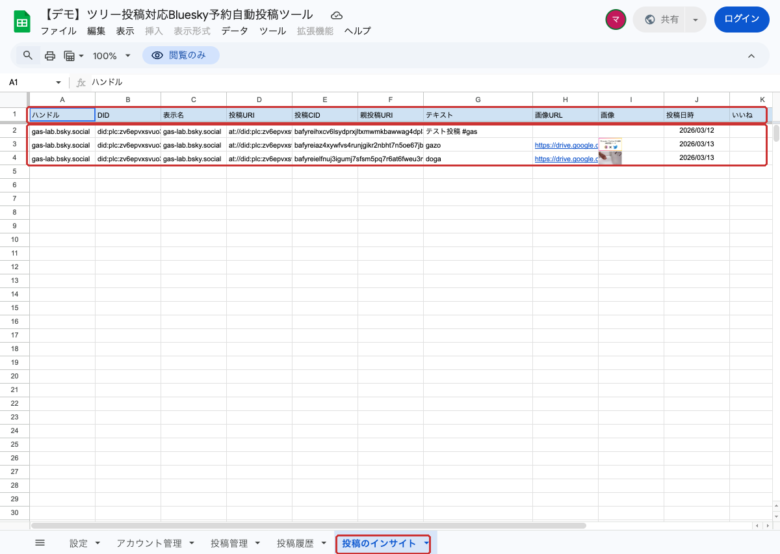Click the 共有 share button

661,20
